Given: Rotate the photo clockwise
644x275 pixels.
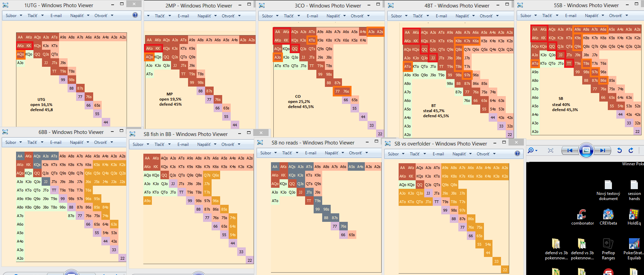Looking at the screenshot, I should [x=631, y=150].
